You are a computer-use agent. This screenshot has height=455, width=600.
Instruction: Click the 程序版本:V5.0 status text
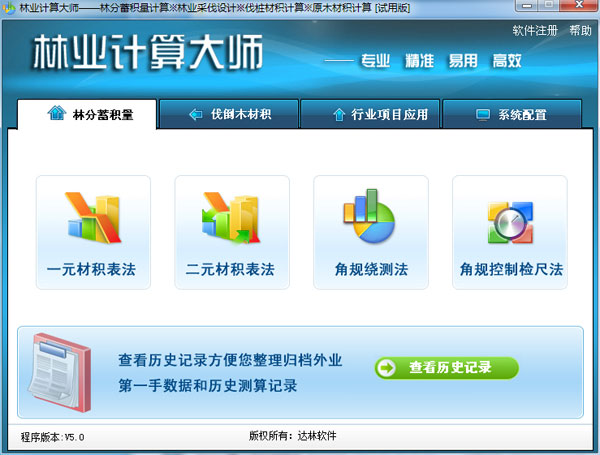52,437
